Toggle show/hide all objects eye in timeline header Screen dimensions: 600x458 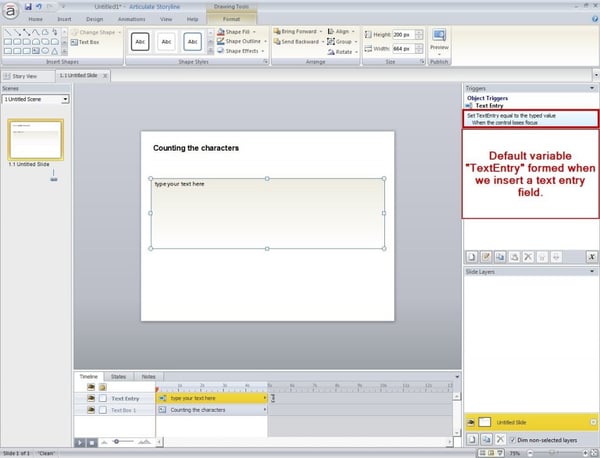click(91, 387)
